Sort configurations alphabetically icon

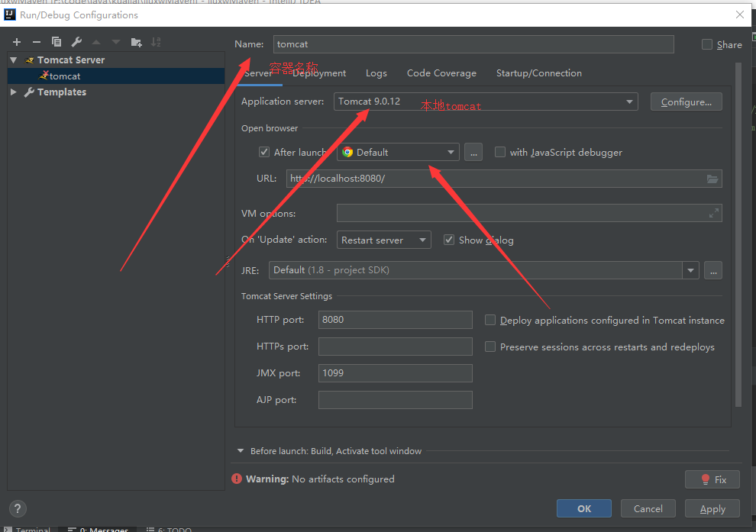coord(156,42)
